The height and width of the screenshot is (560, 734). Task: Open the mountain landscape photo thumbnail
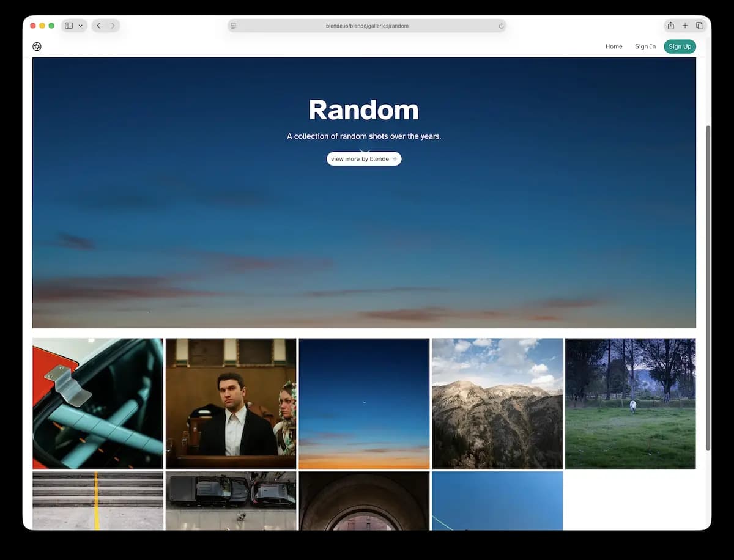coord(497,403)
